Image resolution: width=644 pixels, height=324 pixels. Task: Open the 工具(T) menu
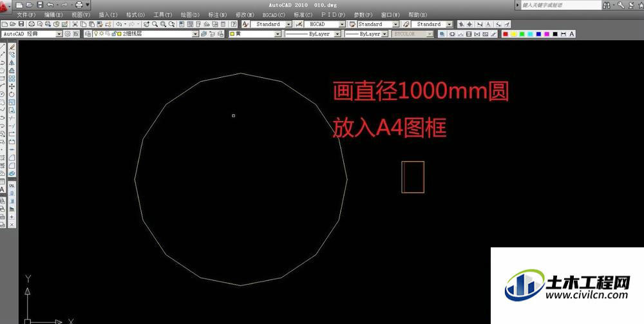[163, 15]
